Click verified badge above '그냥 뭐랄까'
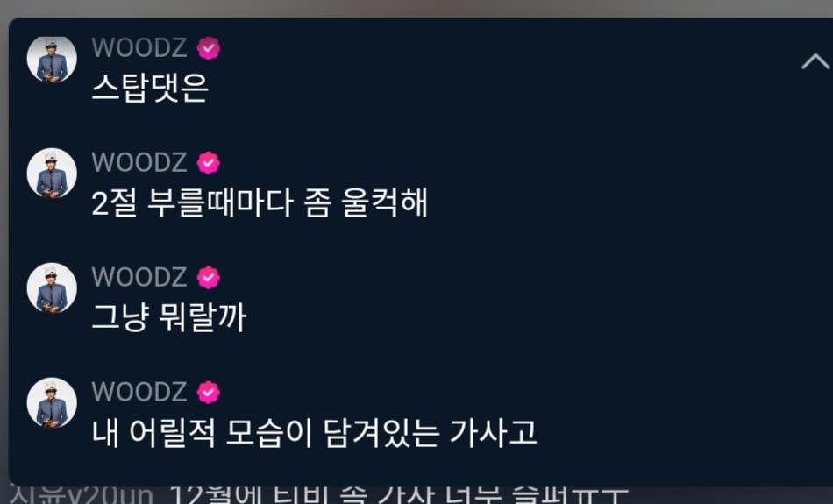 tap(209, 278)
